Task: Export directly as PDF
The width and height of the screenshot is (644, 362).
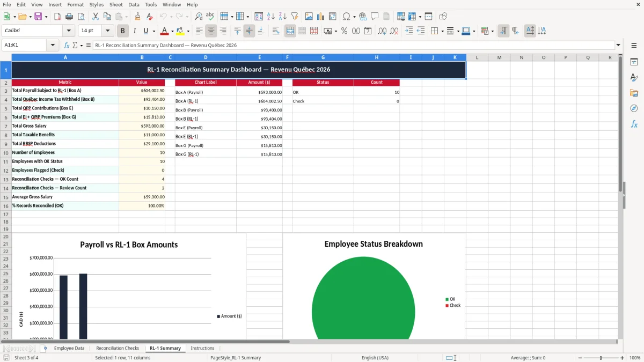Action: [57, 17]
